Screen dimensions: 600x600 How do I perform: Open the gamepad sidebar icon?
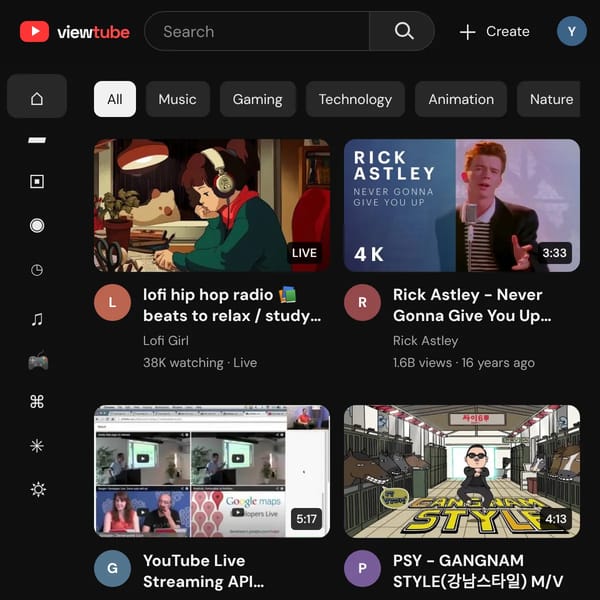tap(38, 362)
